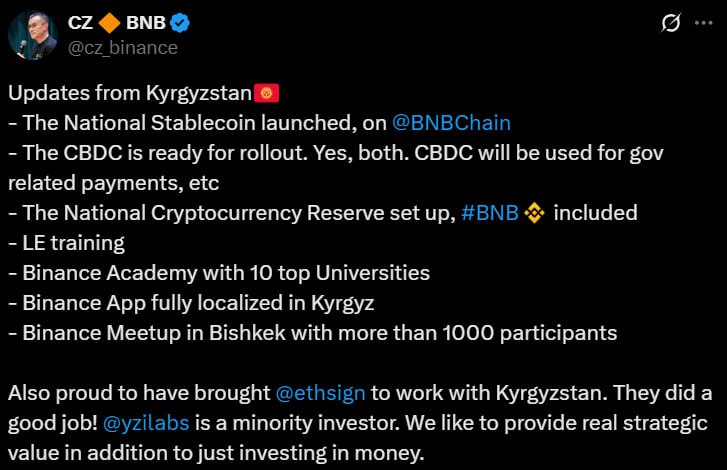This screenshot has width=727, height=470.
Task: Open the Grok icon in tweet header
Action: [x=672, y=22]
